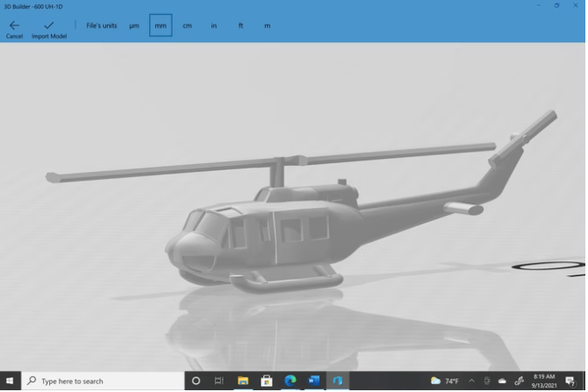
Task: Open Microsoft Word from taskbar
Action: tap(314, 381)
